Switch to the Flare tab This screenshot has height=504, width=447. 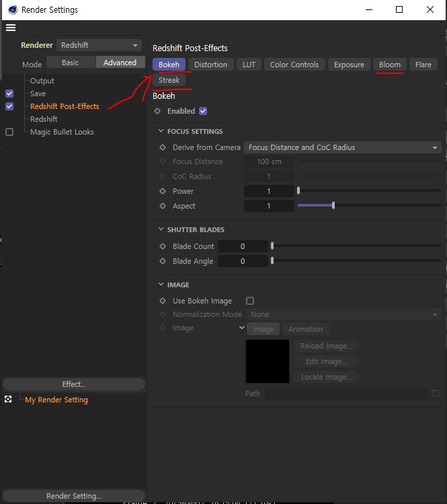point(423,65)
